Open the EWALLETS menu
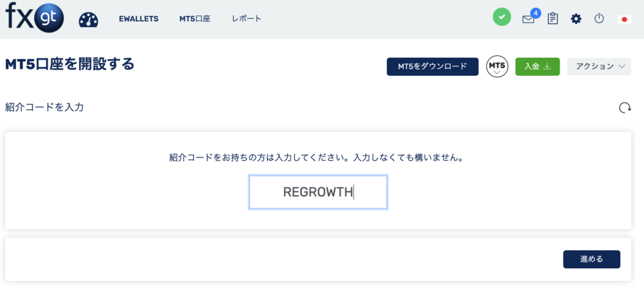This screenshot has height=292, width=644. (138, 19)
